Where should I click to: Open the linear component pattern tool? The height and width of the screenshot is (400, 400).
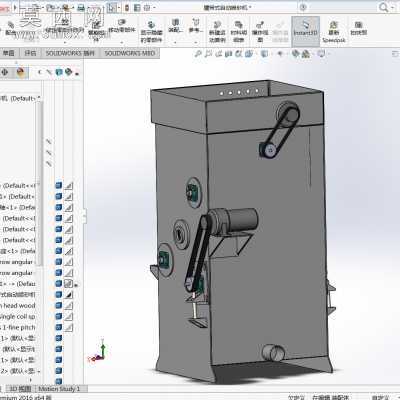coord(65,27)
